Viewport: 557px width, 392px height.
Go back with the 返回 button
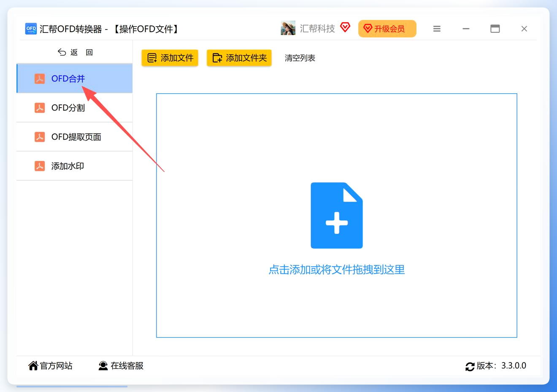75,52
